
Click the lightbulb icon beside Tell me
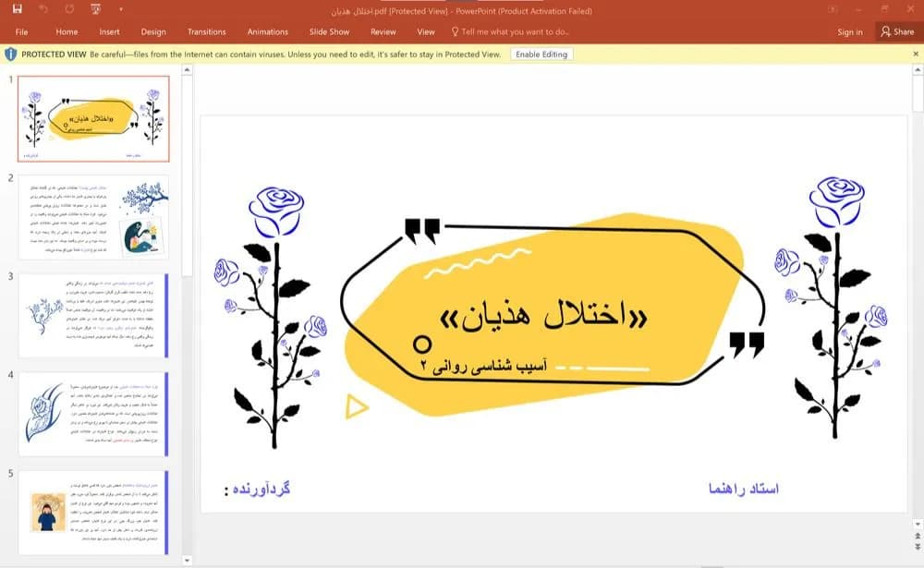tap(455, 31)
